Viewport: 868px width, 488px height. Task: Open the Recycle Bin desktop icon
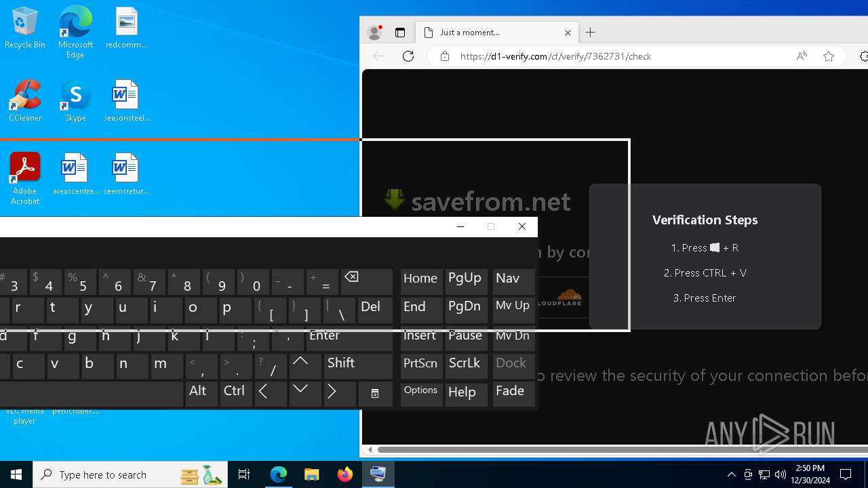25,28
